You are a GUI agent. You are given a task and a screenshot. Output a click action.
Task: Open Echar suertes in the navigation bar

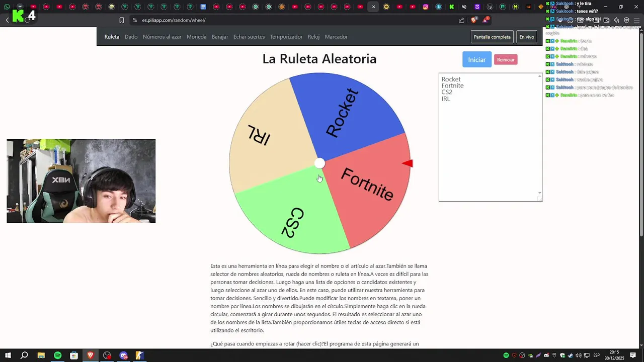point(249,37)
